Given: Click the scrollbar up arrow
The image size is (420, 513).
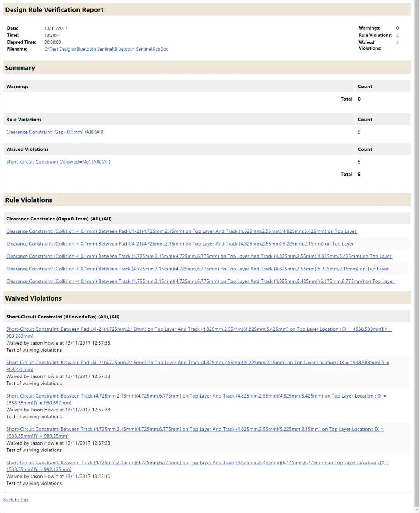Looking at the screenshot, I should point(417,3).
